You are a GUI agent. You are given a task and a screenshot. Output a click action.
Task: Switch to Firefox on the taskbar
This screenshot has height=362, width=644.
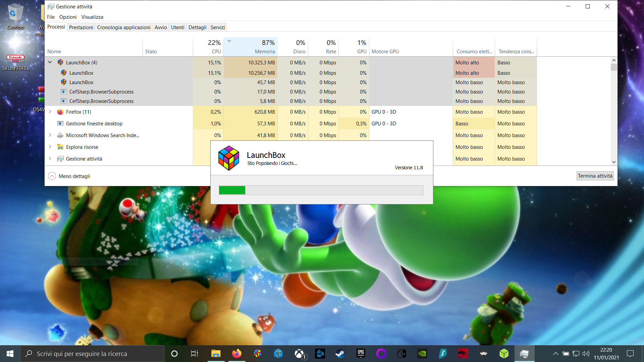pyautogui.click(x=237, y=354)
